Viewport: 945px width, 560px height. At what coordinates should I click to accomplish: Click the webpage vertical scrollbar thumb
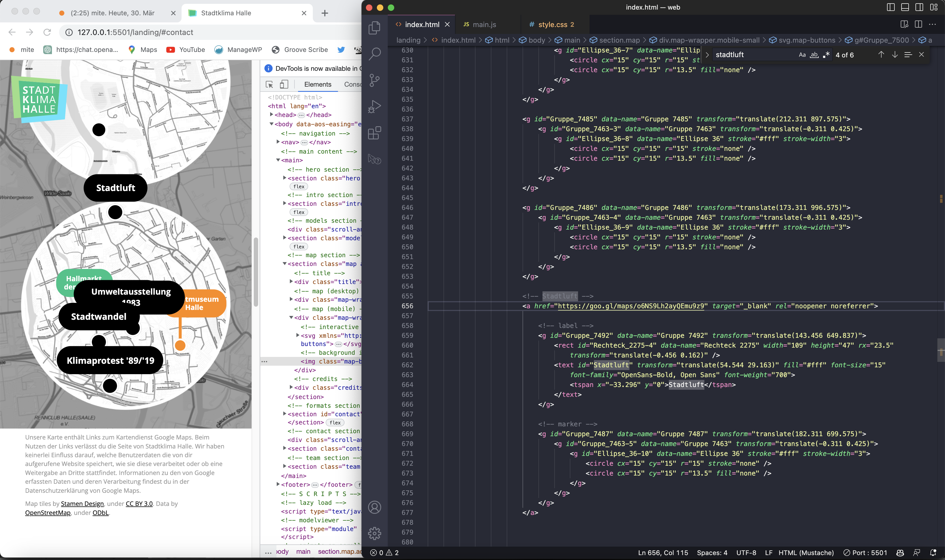256,272
